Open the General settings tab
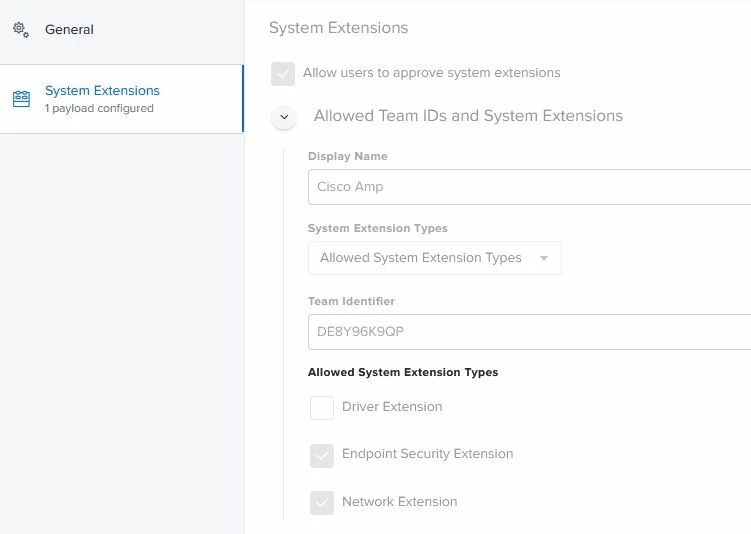Screen dimensions: 751x534 point(122,30)
